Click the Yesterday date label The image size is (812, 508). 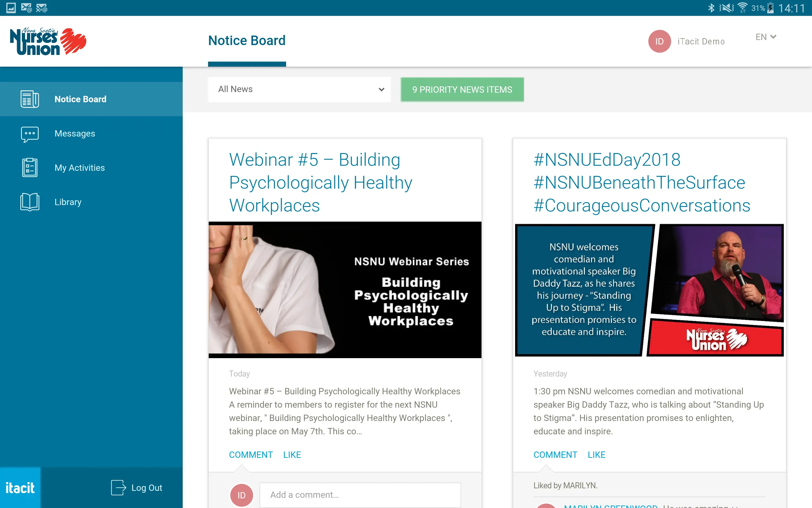tap(550, 374)
